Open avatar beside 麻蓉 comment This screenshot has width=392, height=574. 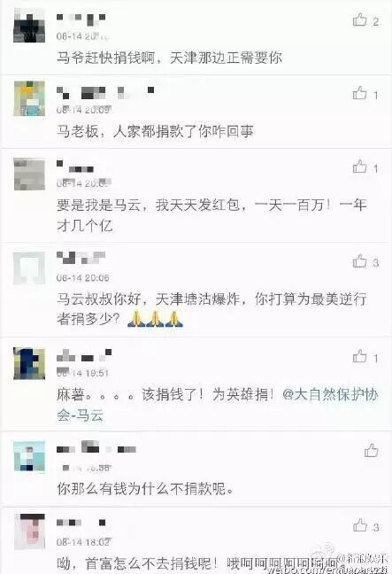[x=29, y=363]
